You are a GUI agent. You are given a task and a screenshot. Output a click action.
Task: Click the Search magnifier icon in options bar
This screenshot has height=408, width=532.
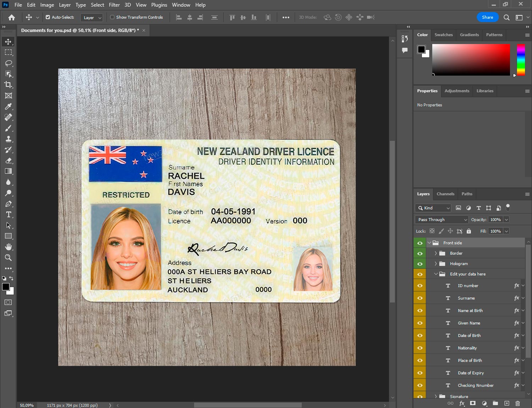pyautogui.click(x=506, y=17)
